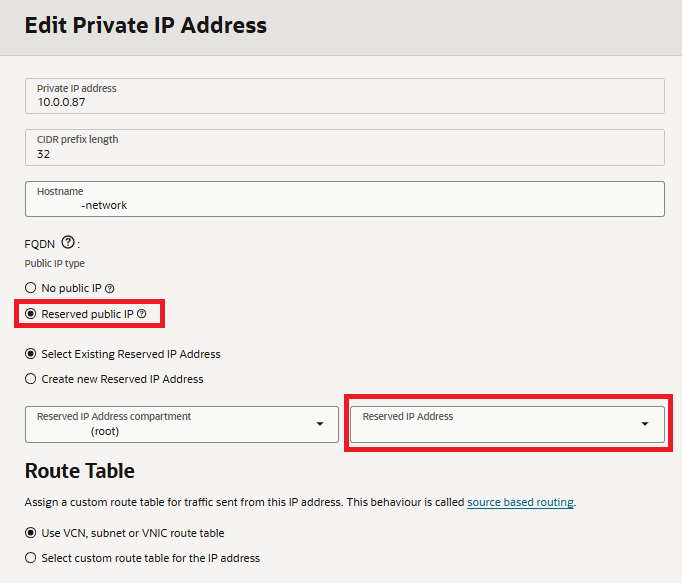Screen dimensions: 682x583
Task: Click the FQDN label text
Action: 39,243
